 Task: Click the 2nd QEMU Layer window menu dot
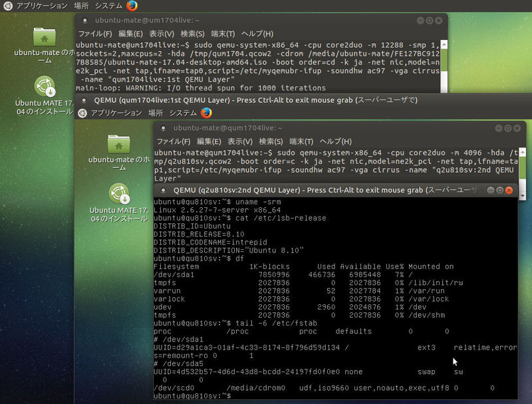[163, 190]
